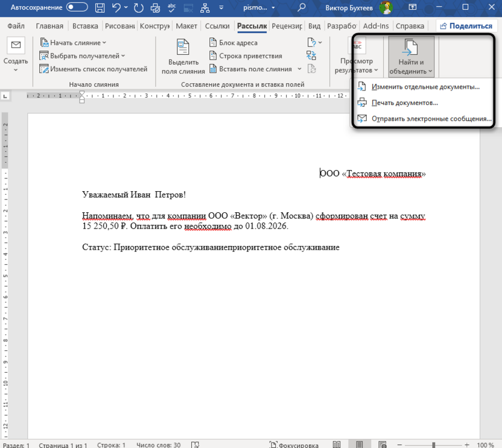Viewport: 502px width, 448px height.
Task: Toggle Просмотр результатов preview
Action: pos(357,57)
